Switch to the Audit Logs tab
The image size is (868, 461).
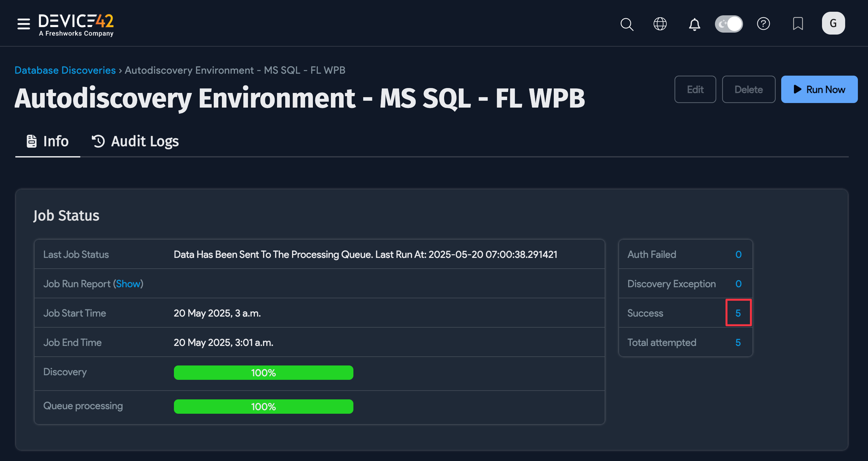tap(135, 141)
